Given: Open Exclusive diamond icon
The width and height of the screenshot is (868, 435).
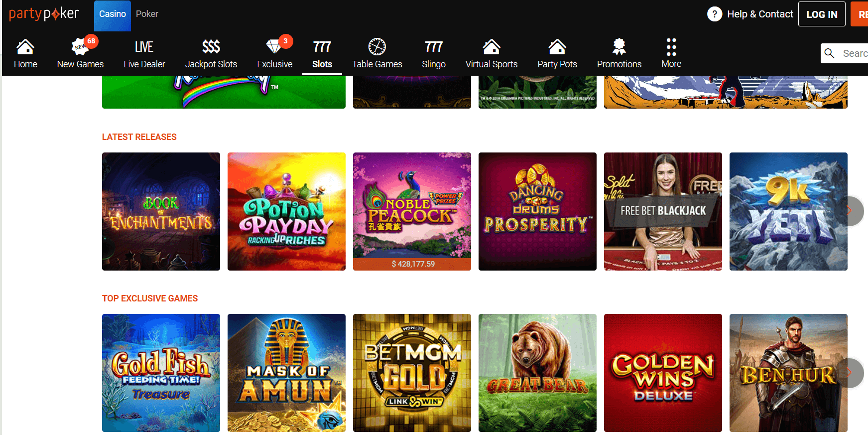Looking at the screenshot, I should pos(274,47).
